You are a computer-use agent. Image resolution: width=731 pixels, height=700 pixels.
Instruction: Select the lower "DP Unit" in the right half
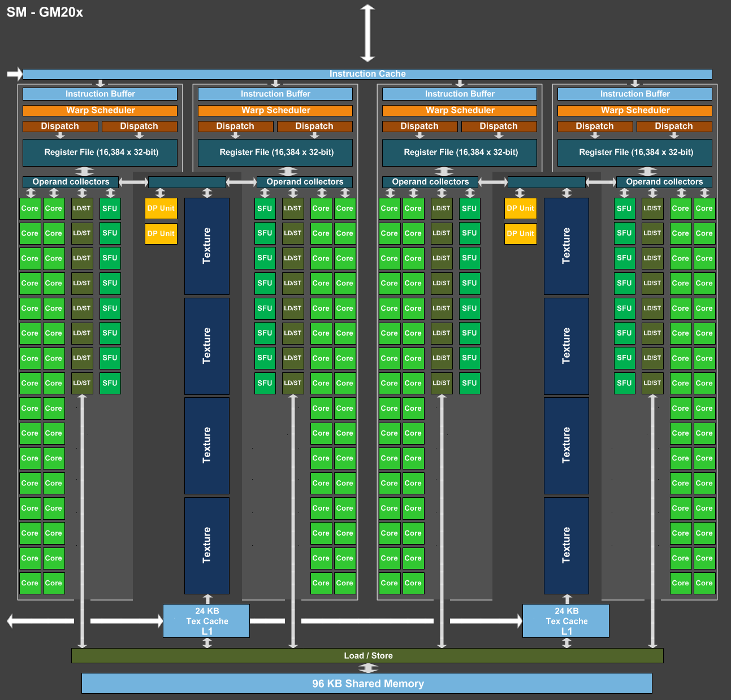pos(521,234)
